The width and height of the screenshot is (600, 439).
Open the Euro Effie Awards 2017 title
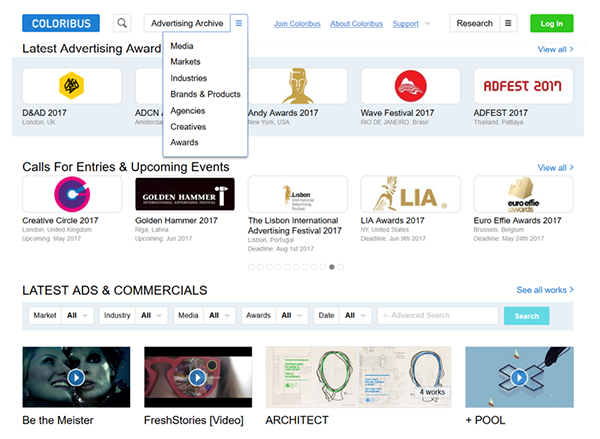(x=517, y=220)
